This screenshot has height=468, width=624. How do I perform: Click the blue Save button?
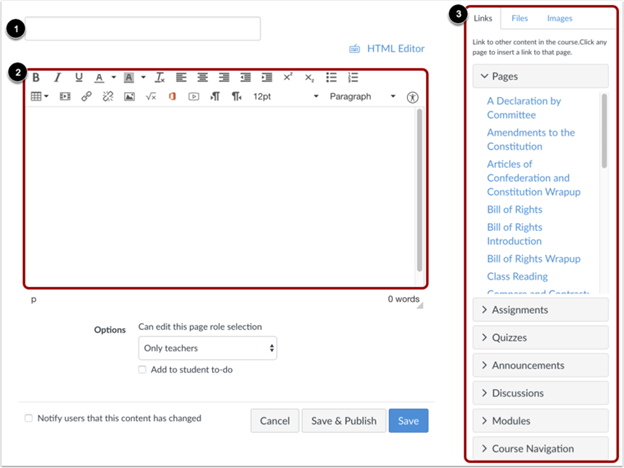(408, 421)
